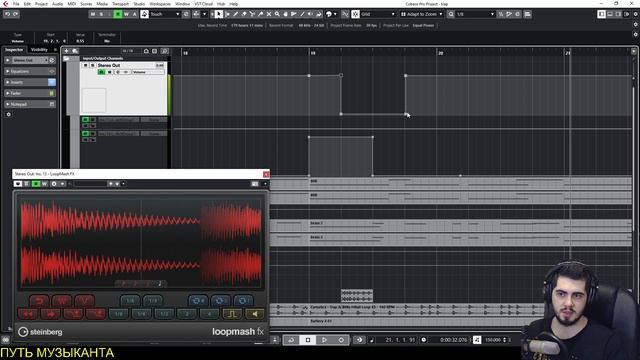The width and height of the screenshot is (640, 360).
Task: Toggle green Read automation R button toolbar
Action: 118,14
